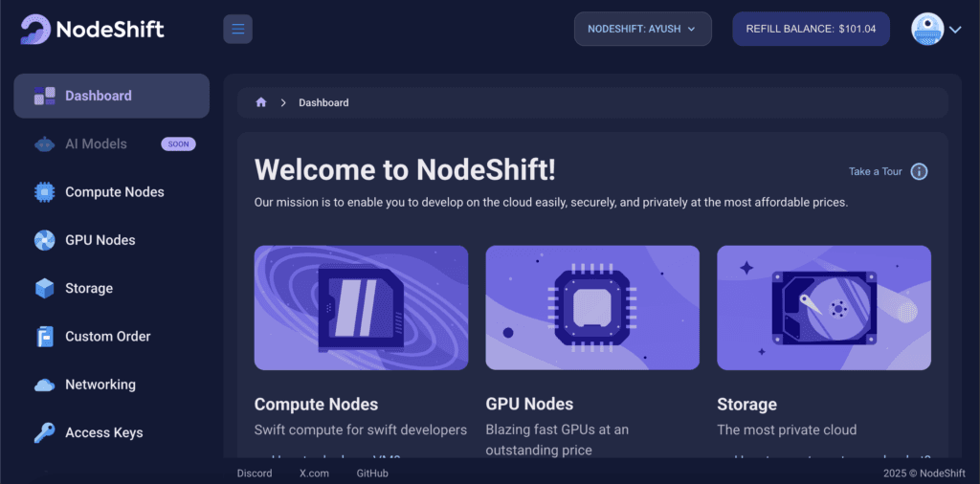Select AI Models in the sidebar
The height and width of the screenshot is (484, 980).
96,144
